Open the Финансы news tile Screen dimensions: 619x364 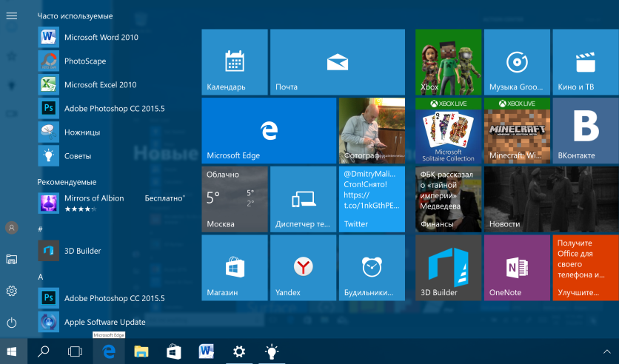pyautogui.click(x=449, y=199)
